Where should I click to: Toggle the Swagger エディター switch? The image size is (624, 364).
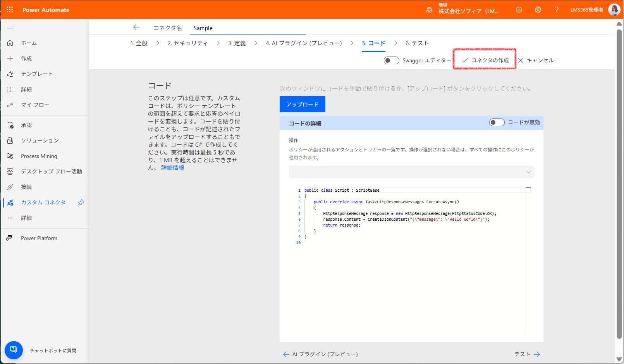click(391, 60)
